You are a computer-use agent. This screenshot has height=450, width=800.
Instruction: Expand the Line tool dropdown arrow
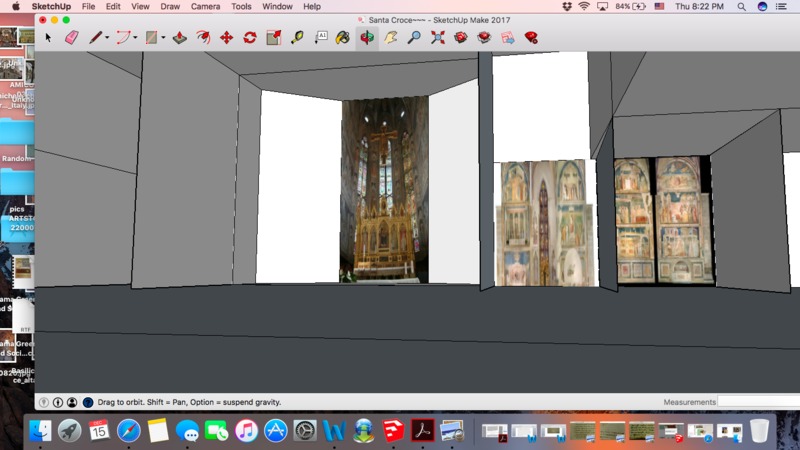(x=107, y=37)
